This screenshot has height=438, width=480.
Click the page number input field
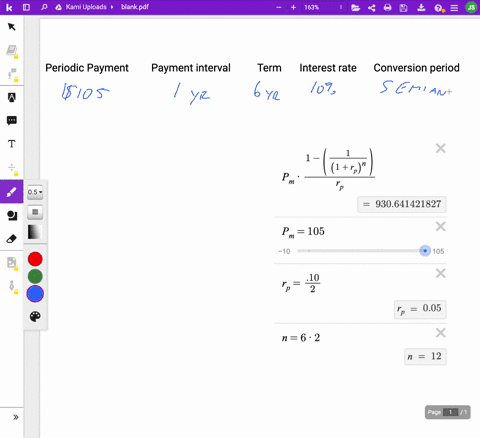[450, 412]
